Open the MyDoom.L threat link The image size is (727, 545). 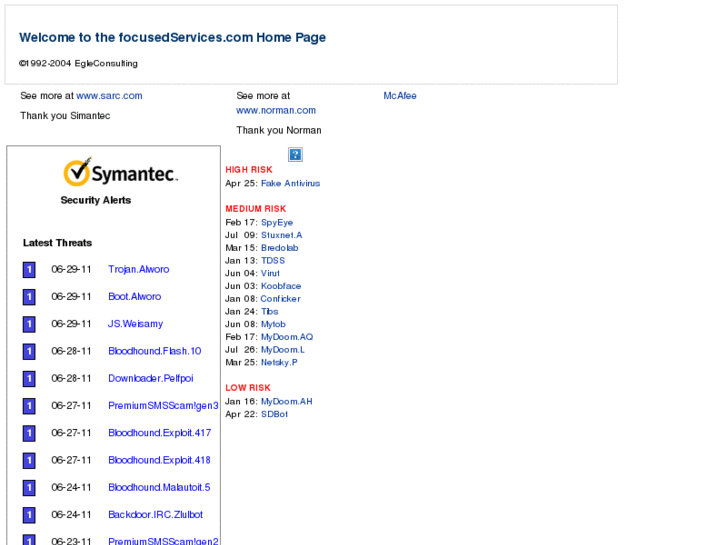[x=283, y=350]
